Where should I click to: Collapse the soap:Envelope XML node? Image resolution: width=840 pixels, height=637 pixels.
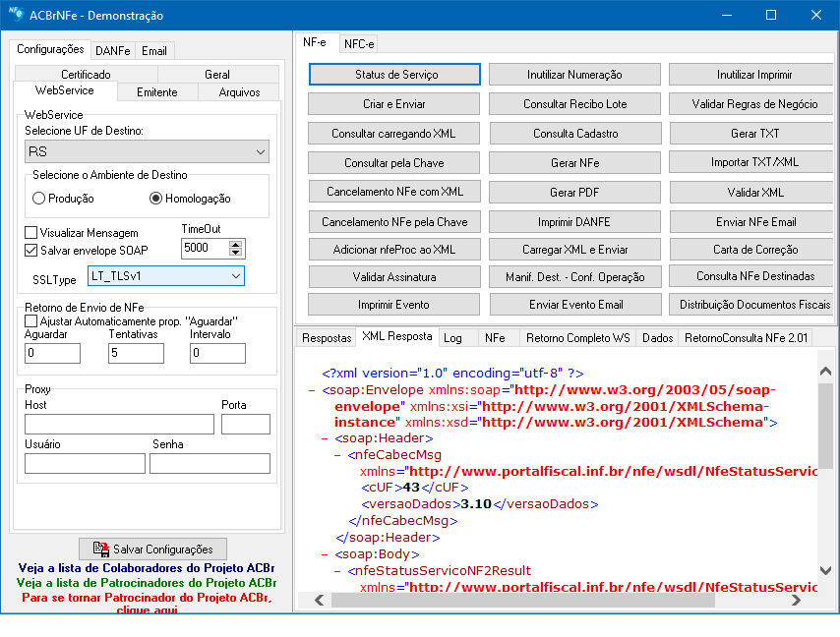tap(312, 390)
